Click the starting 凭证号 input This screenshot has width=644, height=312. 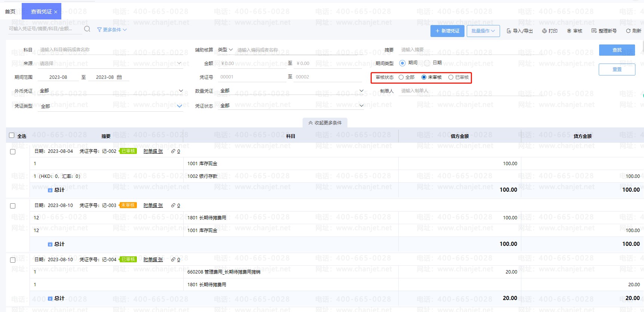coord(252,77)
